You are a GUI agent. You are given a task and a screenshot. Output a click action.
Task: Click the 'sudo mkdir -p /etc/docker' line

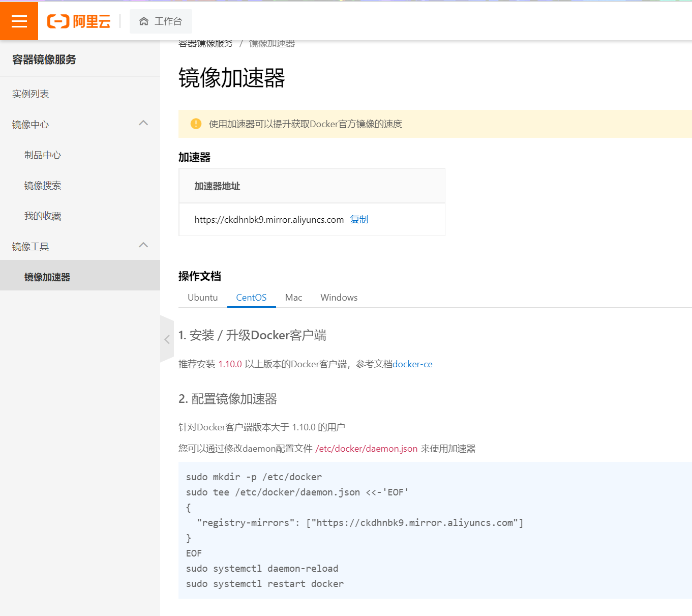click(x=254, y=477)
